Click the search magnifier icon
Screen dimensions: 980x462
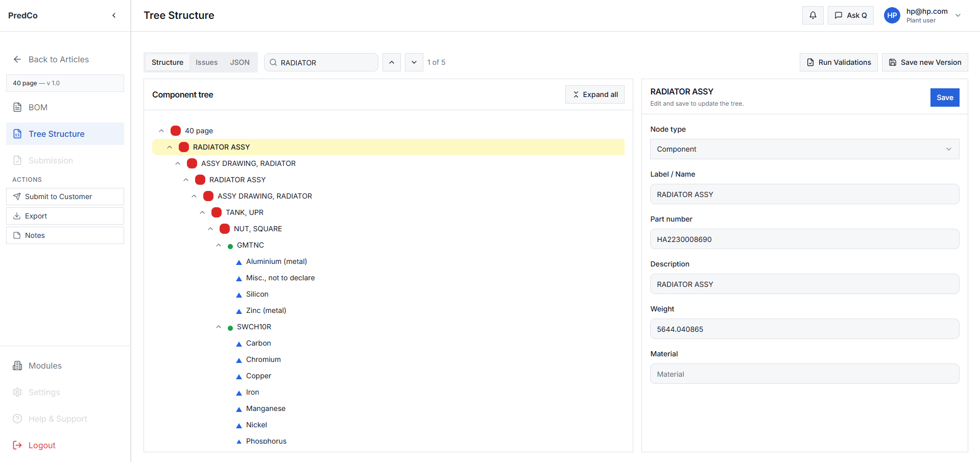click(x=273, y=62)
